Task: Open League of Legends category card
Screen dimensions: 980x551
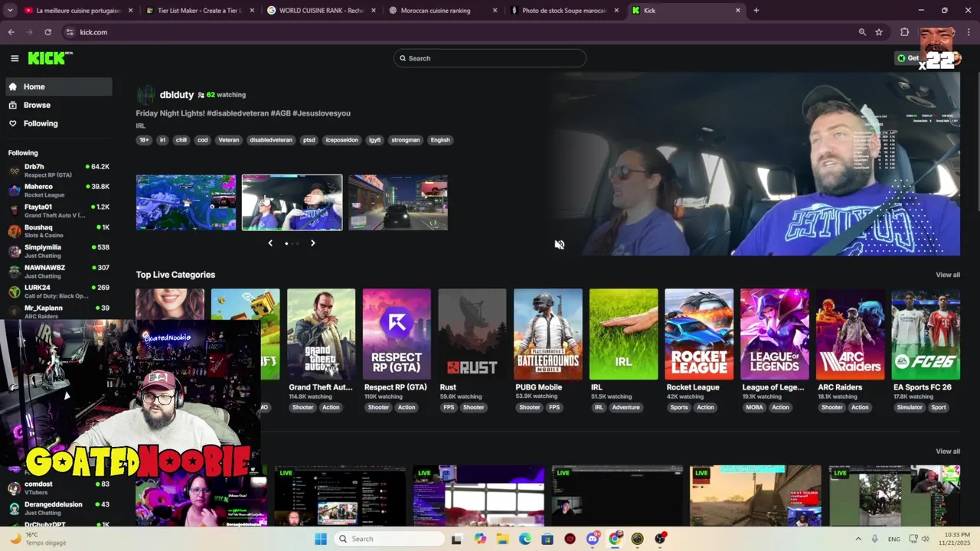Action: [x=774, y=334]
